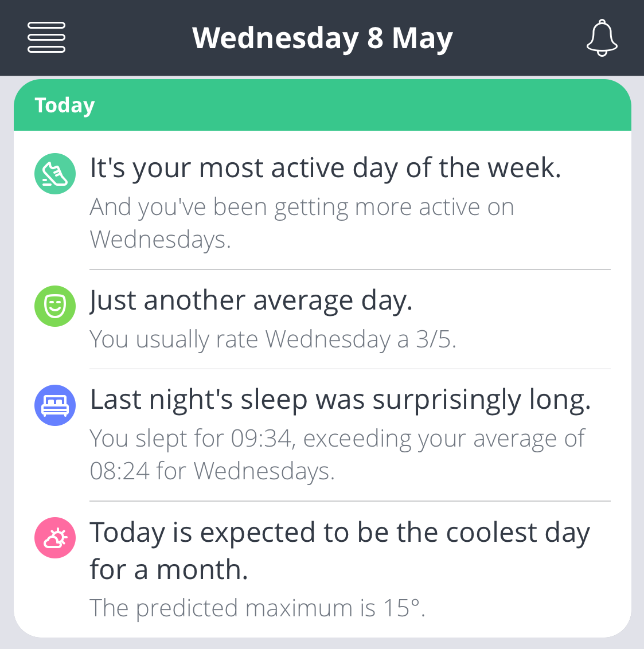Click the Wednesday 8 May date title

tap(322, 38)
